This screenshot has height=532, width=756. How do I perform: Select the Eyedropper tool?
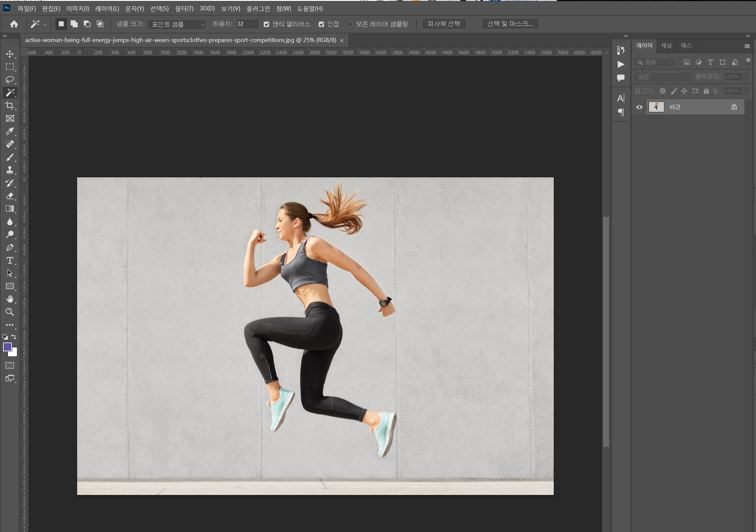pos(10,131)
